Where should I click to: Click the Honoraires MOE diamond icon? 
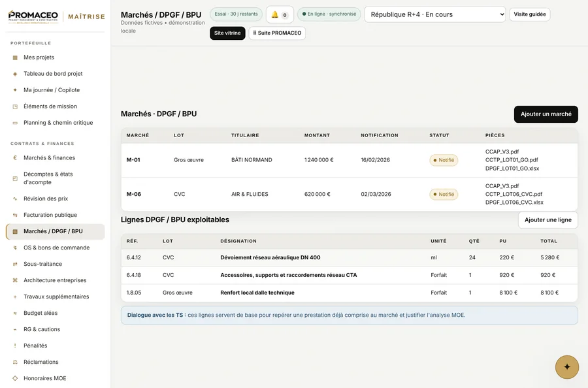pos(15,378)
